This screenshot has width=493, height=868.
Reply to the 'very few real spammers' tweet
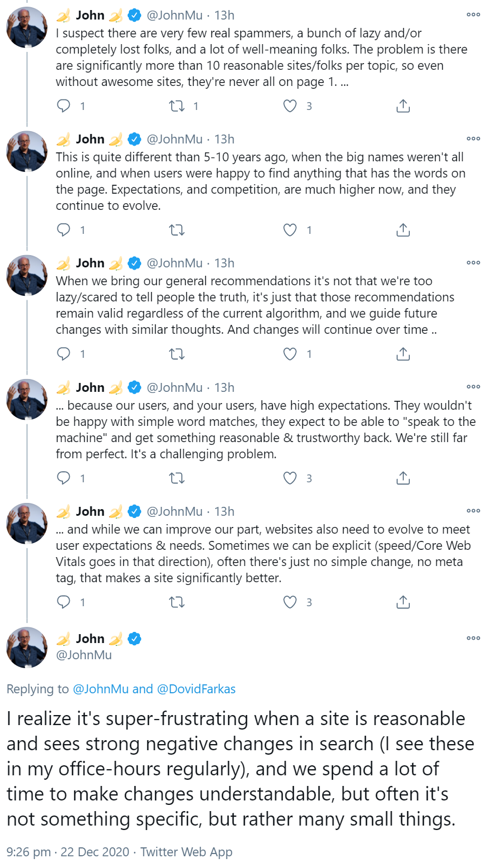(64, 105)
